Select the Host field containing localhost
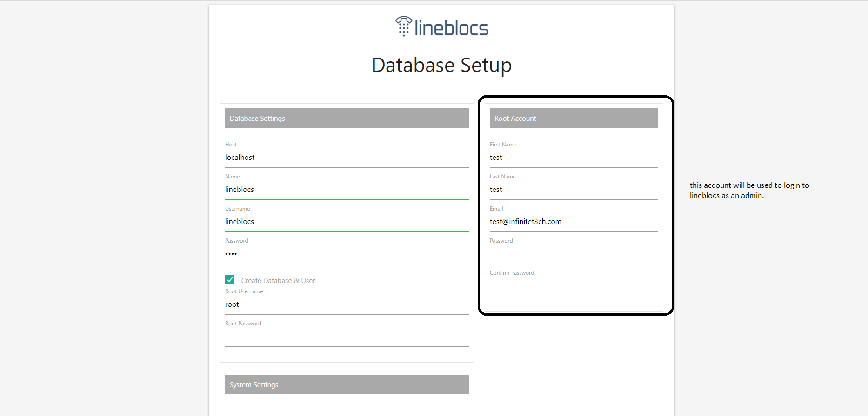This screenshot has height=416, width=868. coord(347,158)
